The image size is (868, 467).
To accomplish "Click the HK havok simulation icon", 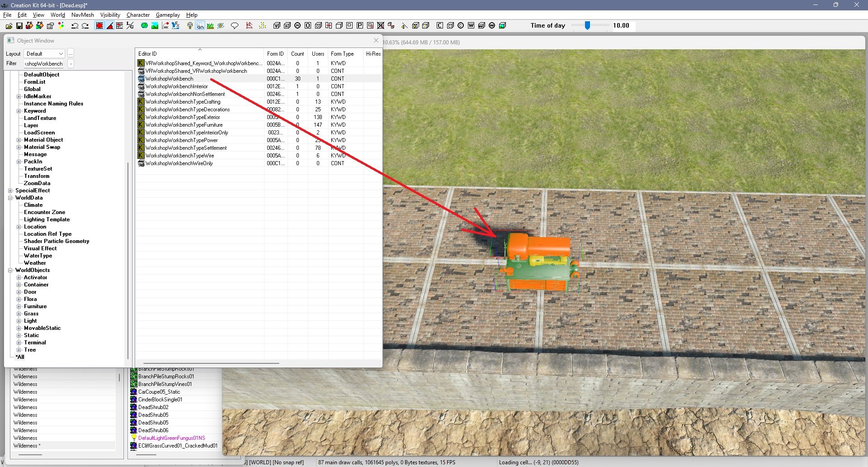I will (165, 26).
